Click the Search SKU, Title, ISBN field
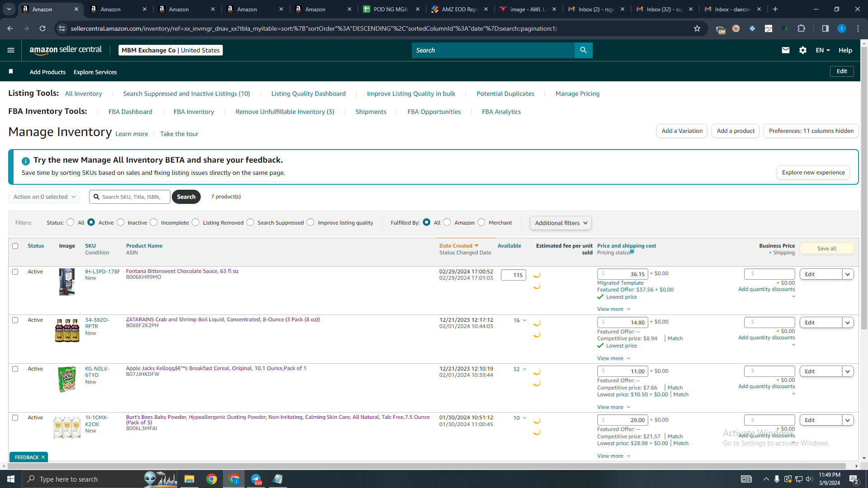This screenshot has height=488, width=868. click(130, 197)
